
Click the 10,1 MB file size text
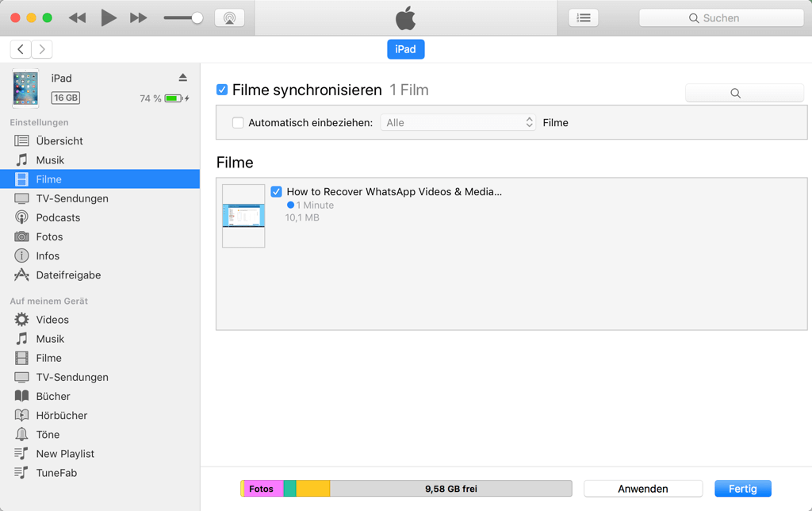(x=302, y=217)
